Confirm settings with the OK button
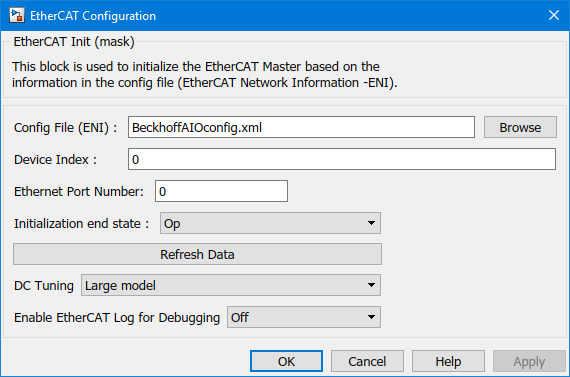570x377 pixels. (x=286, y=361)
